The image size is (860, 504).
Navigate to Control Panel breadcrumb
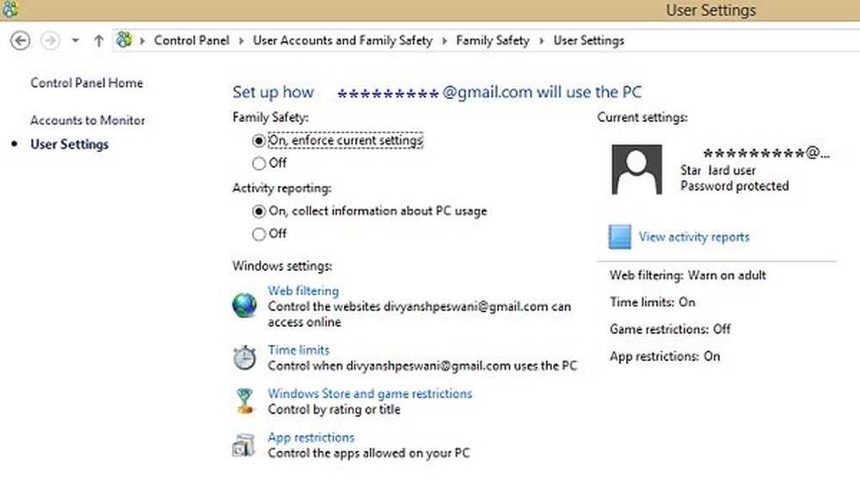pyautogui.click(x=192, y=40)
